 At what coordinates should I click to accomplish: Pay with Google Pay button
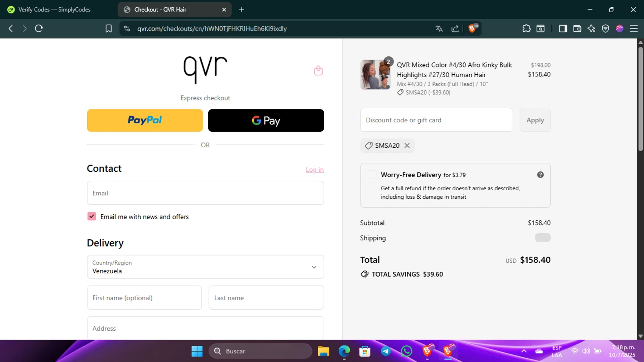point(266,120)
